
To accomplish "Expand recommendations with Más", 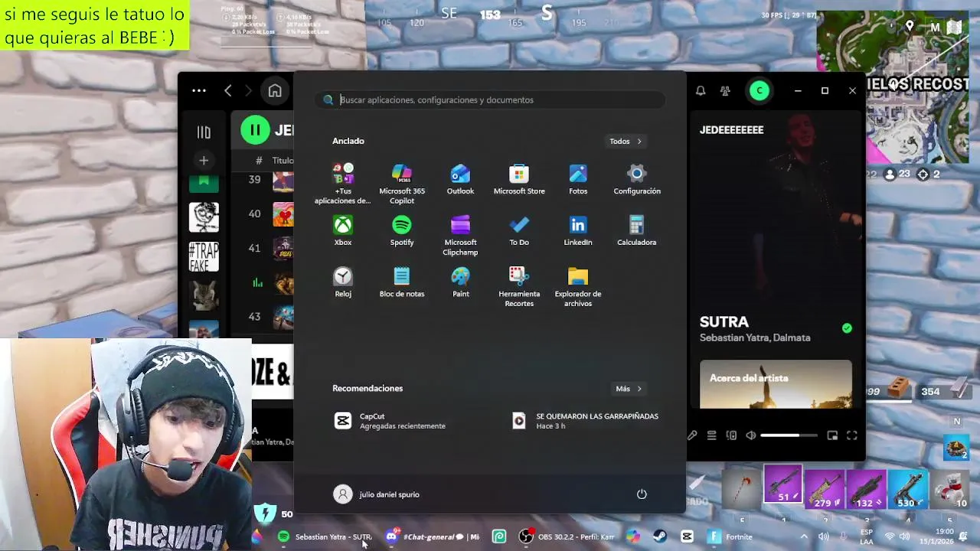I will click(629, 389).
